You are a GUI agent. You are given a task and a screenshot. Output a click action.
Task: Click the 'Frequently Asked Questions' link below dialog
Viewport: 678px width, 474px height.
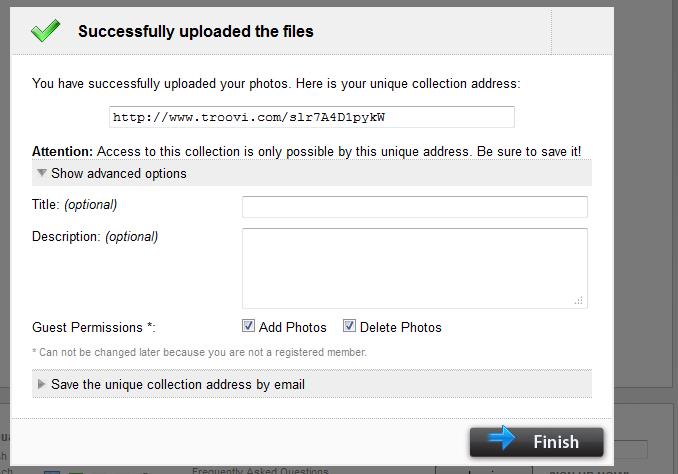click(x=260, y=471)
